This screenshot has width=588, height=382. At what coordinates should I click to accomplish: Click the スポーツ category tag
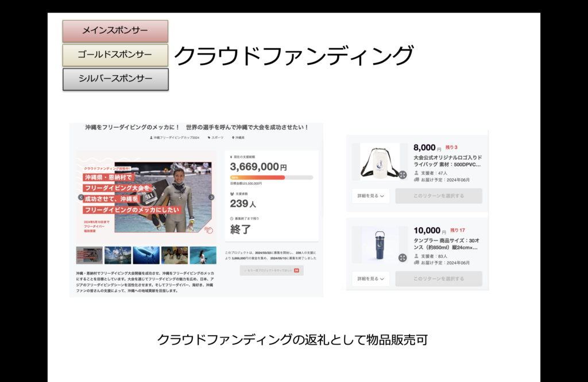click(217, 138)
